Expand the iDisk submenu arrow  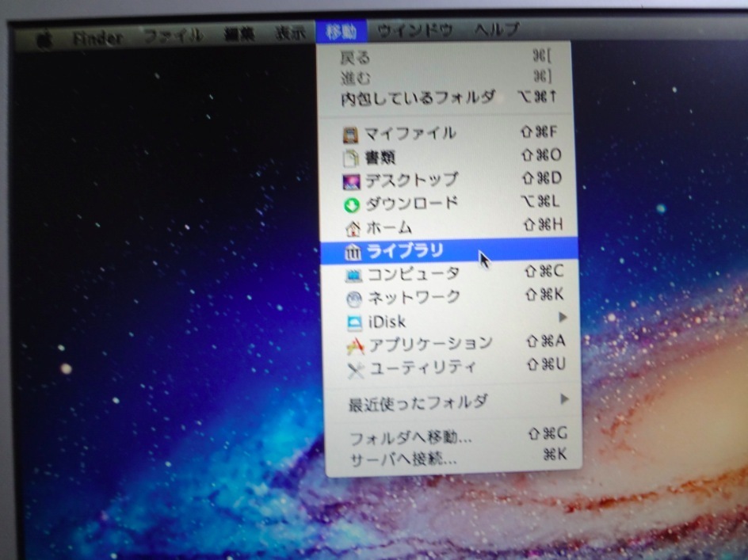pyautogui.click(x=563, y=318)
